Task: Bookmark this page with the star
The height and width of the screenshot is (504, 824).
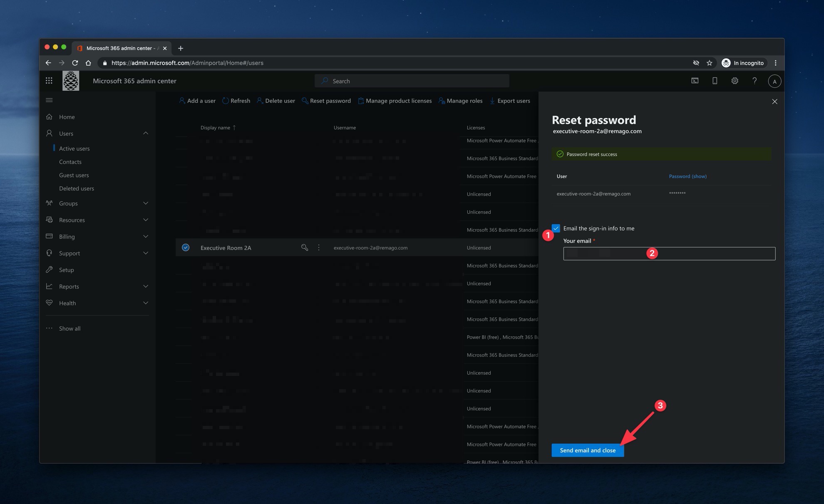Action: tap(710, 63)
